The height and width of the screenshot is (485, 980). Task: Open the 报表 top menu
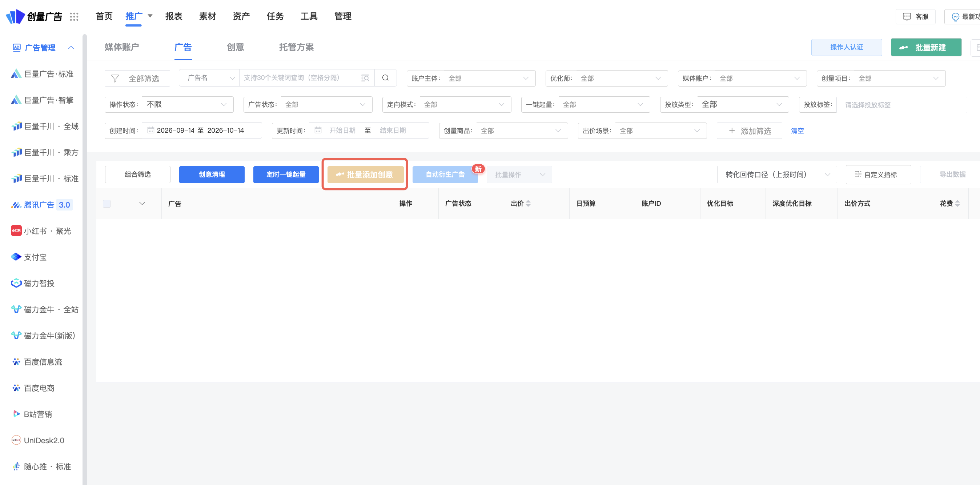(x=174, y=16)
